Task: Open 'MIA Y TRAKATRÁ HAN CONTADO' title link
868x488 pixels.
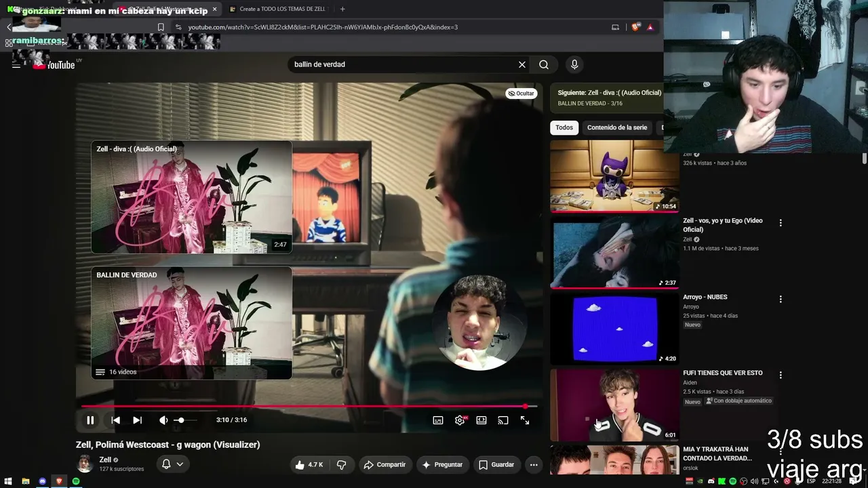Action: click(x=717, y=453)
